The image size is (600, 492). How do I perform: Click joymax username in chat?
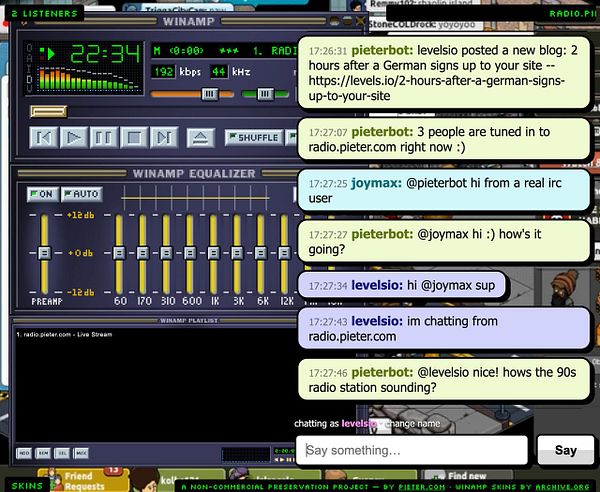pyautogui.click(x=376, y=183)
